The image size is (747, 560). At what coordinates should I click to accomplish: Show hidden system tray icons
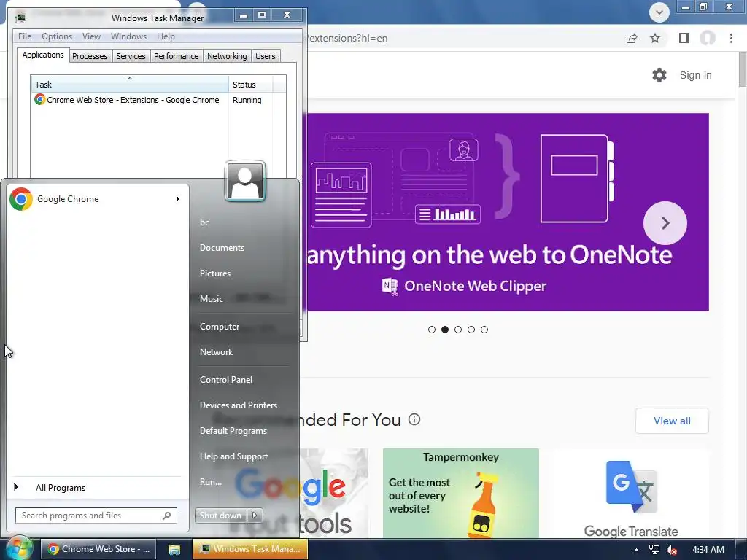636,550
